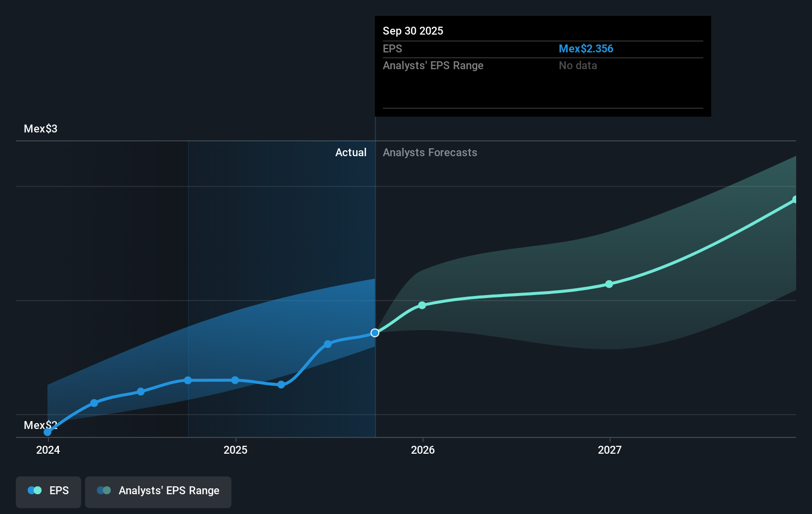This screenshot has height=514, width=812.
Task: Select the last forecast point on the chart
Action: pos(795,199)
